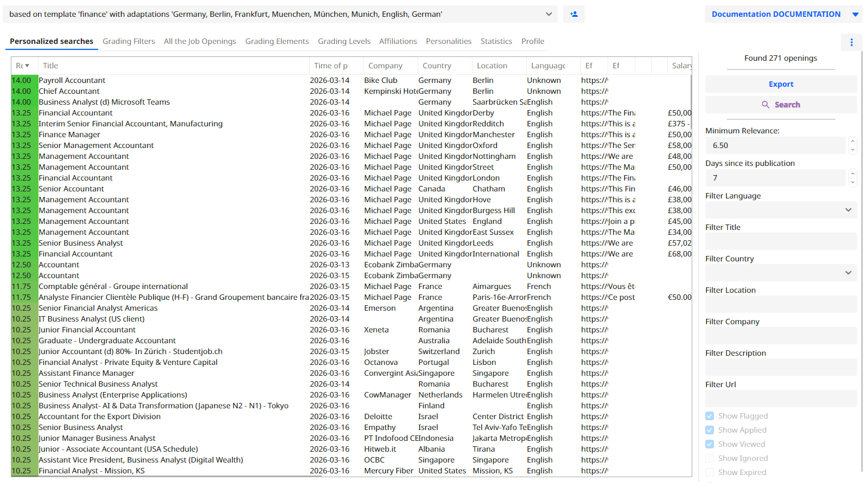Switch to the Statistics tab
Screen dimensions: 868x488
(x=496, y=41)
